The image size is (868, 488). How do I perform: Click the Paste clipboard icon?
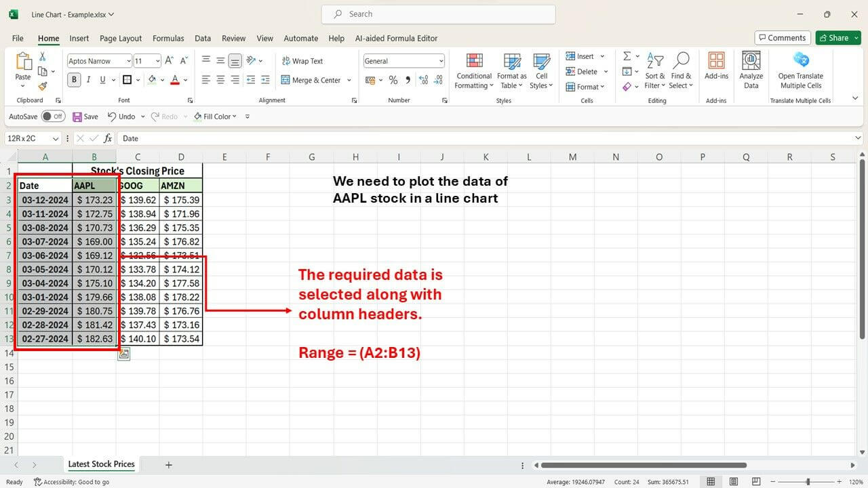(23, 62)
